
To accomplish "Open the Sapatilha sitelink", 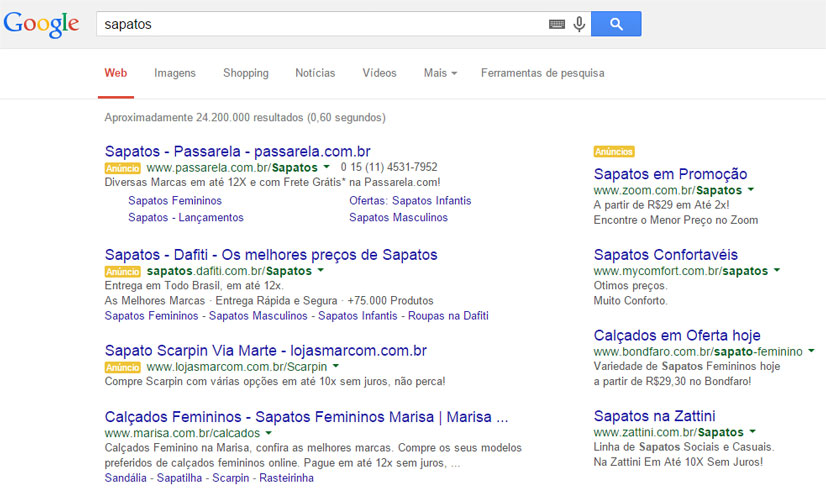I will pos(179,478).
